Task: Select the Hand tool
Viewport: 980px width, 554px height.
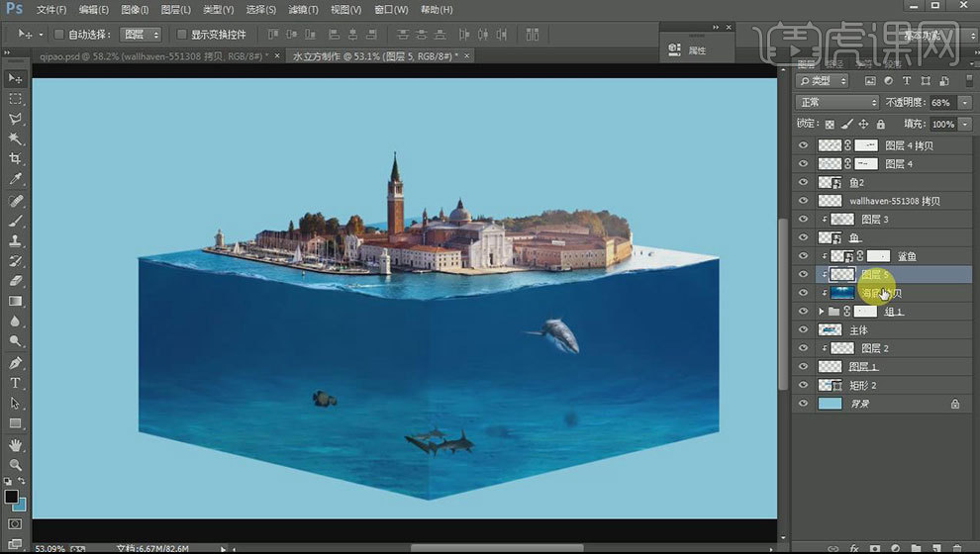Action: click(x=15, y=444)
